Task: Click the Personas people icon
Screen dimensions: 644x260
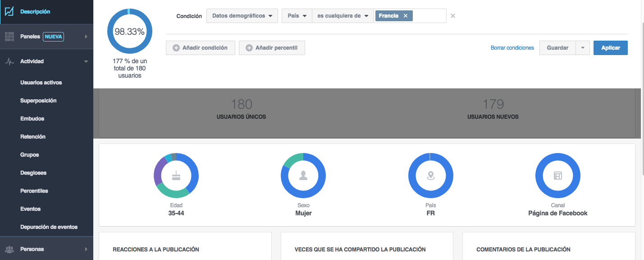Action: click(x=9, y=249)
